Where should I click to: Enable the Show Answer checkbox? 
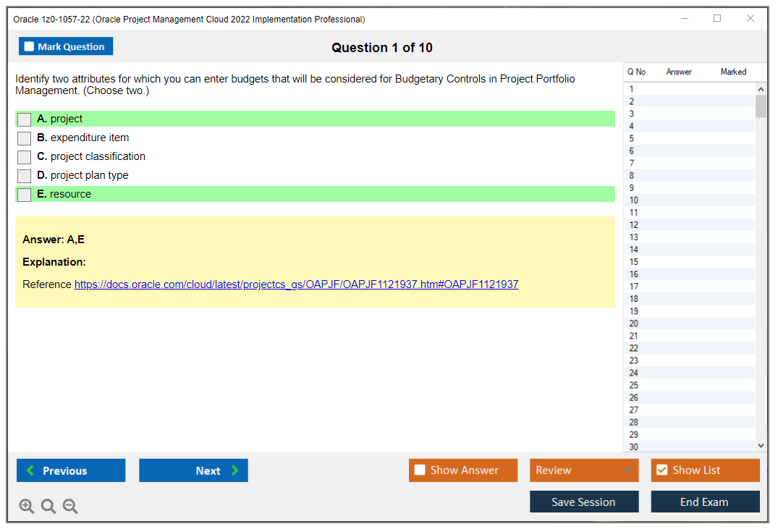pyautogui.click(x=420, y=470)
